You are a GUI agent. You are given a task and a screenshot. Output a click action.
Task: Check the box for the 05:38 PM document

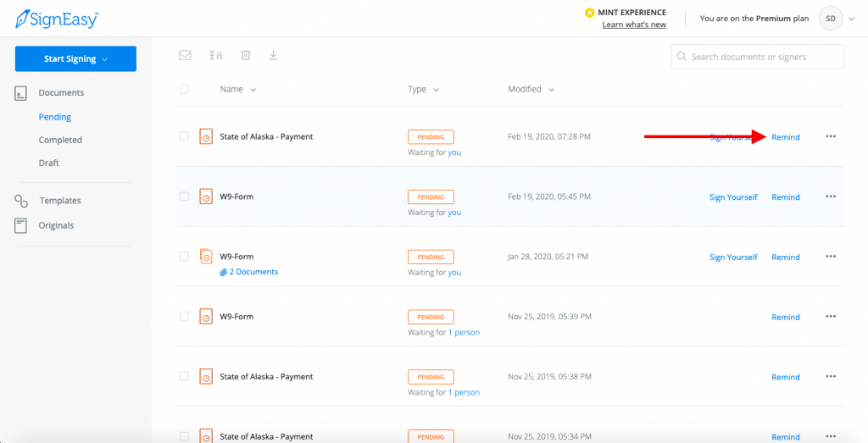click(184, 377)
